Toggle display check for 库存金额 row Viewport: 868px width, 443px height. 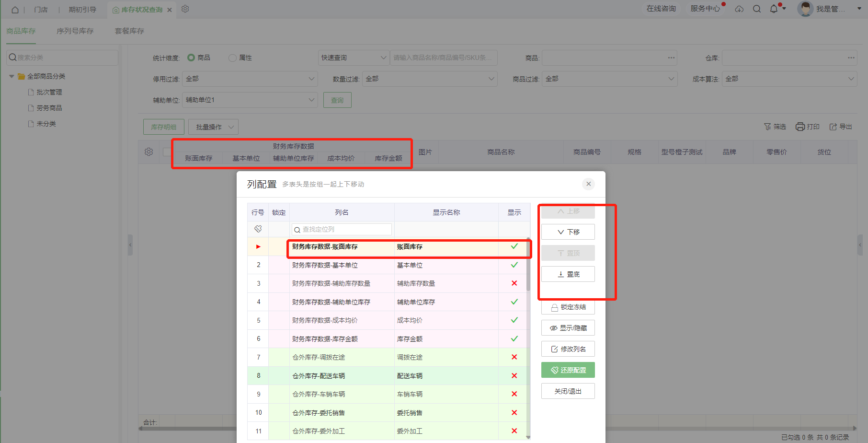pyautogui.click(x=514, y=338)
